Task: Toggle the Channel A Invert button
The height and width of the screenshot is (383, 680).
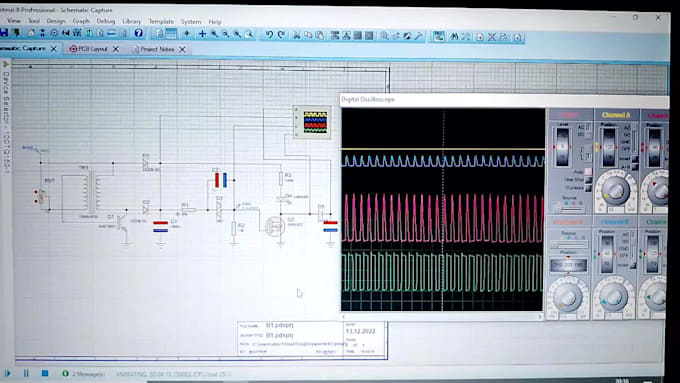Action: [635, 160]
